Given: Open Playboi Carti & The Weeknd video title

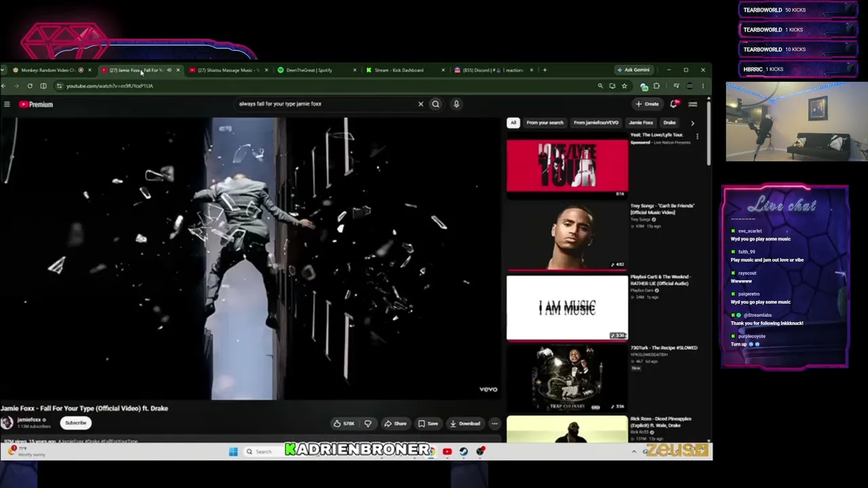Looking at the screenshot, I should (660, 280).
